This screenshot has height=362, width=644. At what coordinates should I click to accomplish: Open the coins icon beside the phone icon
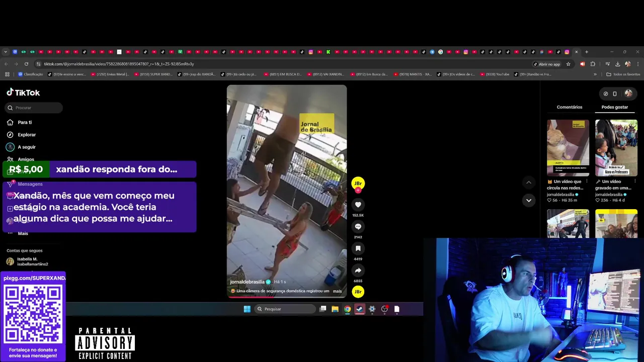(606, 94)
